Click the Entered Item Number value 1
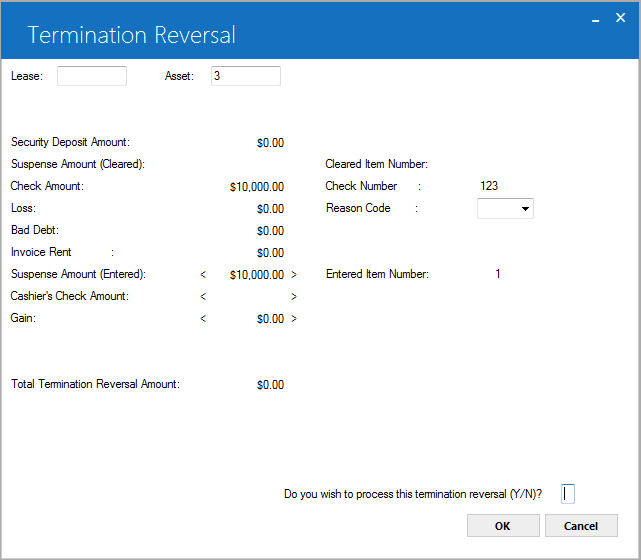The image size is (641, 560). (x=498, y=274)
